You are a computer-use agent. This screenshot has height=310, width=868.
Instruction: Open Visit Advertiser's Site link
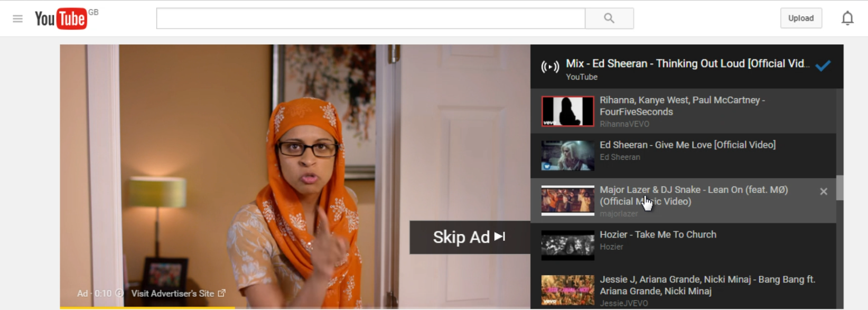tap(178, 293)
